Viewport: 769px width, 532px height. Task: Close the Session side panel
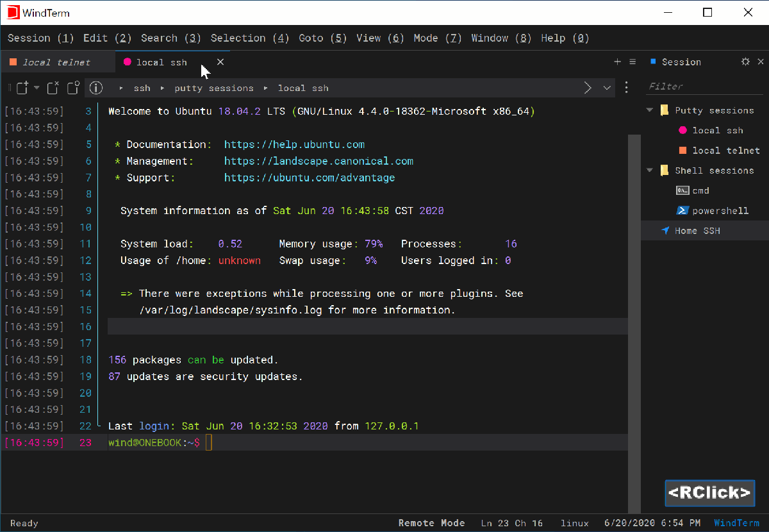pyautogui.click(x=761, y=62)
